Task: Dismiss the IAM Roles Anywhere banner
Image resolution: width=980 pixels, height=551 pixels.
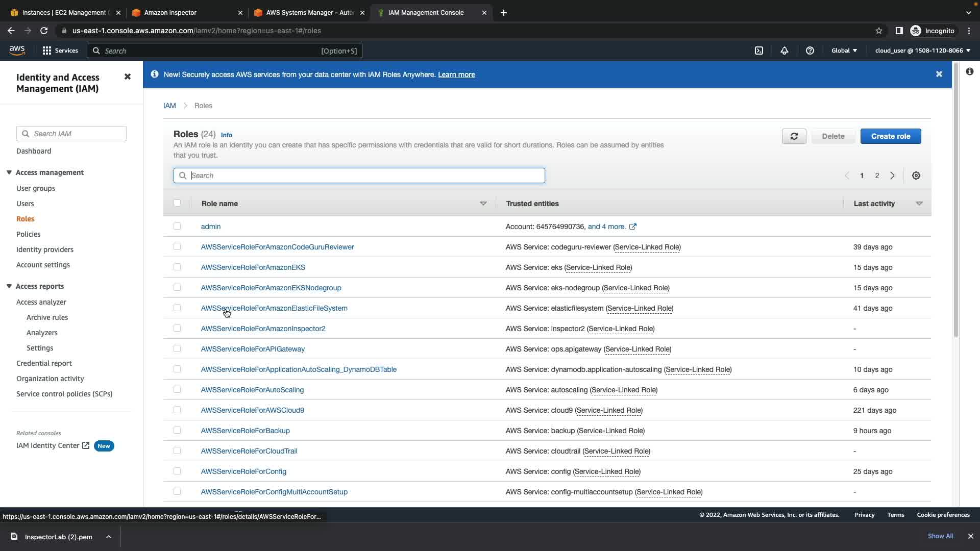Action: coord(939,74)
